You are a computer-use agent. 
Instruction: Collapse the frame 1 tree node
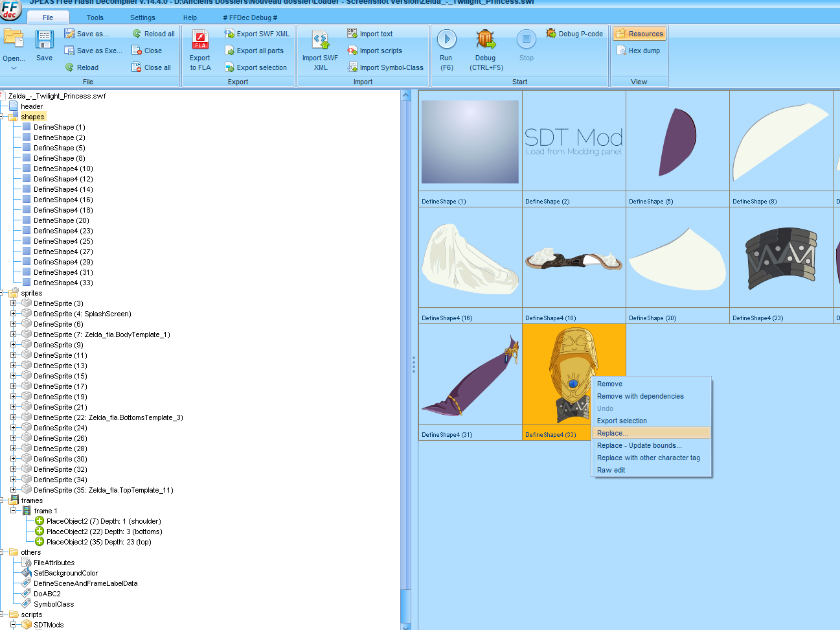pyautogui.click(x=13, y=511)
